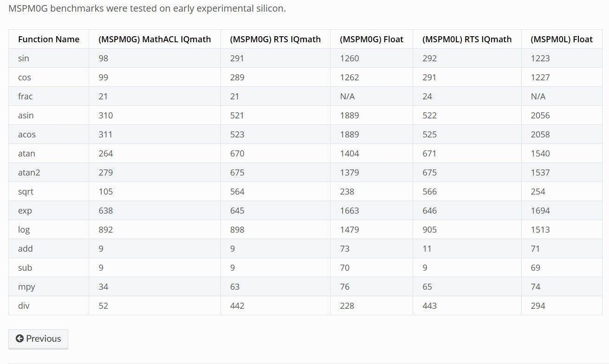Click the value 892 in log row
The height and width of the screenshot is (364, 609).
pyautogui.click(x=106, y=230)
